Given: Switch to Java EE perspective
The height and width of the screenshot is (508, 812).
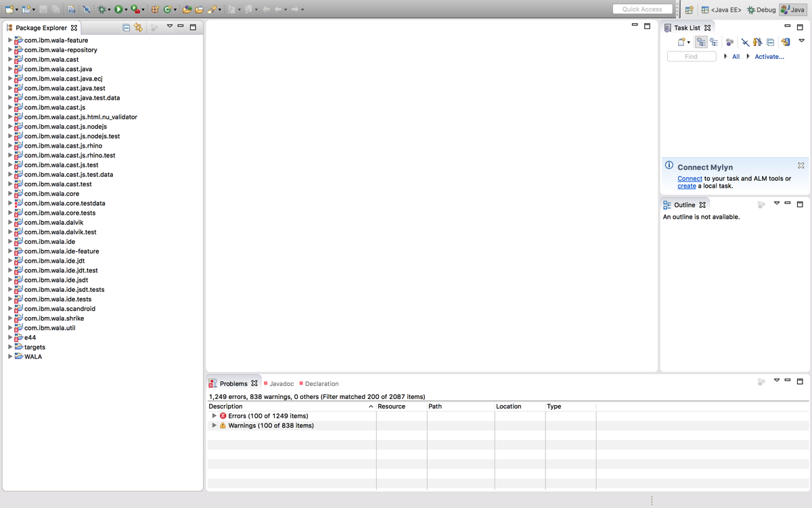Looking at the screenshot, I should tap(721, 9).
